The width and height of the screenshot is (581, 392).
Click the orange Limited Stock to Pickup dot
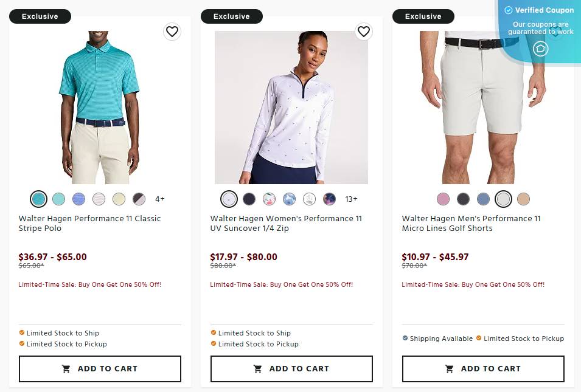(x=23, y=344)
